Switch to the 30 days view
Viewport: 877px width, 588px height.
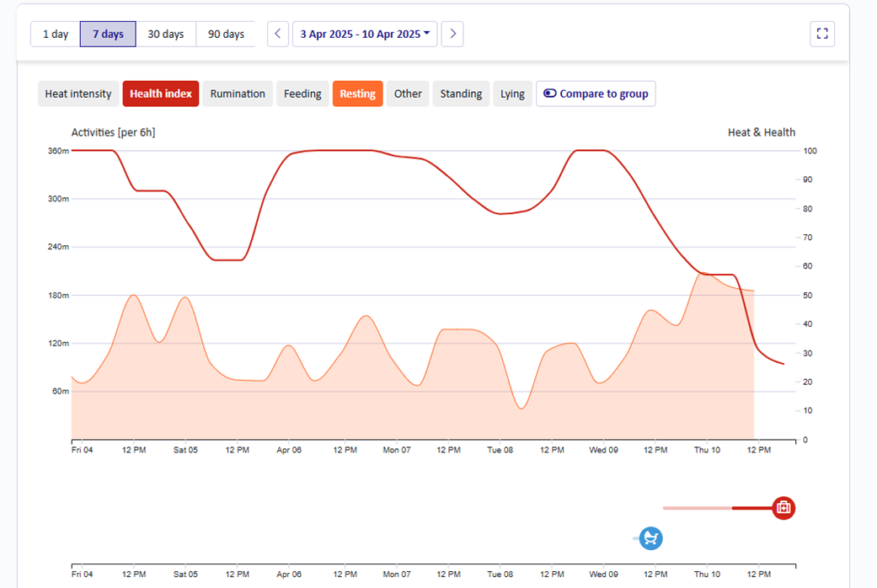click(166, 34)
